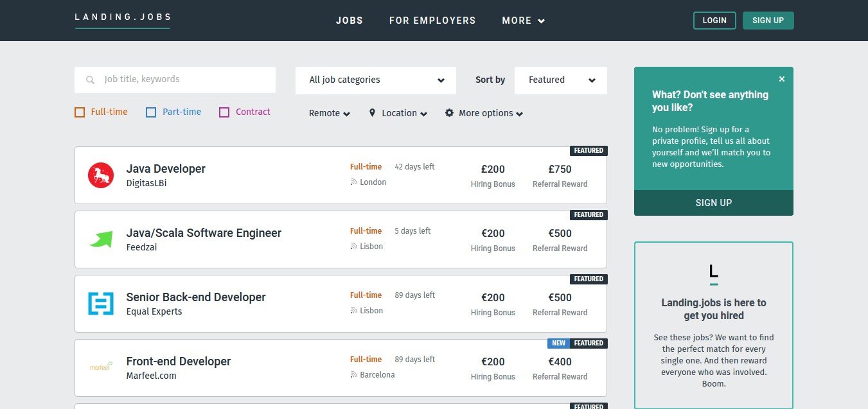This screenshot has width=868, height=409.
Task: Open the Jobs menu item
Action: point(350,21)
